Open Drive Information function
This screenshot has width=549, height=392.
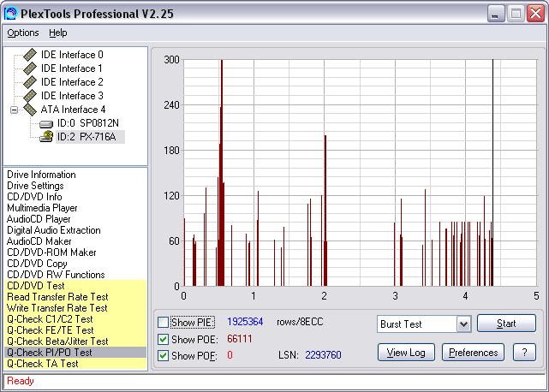(x=41, y=175)
